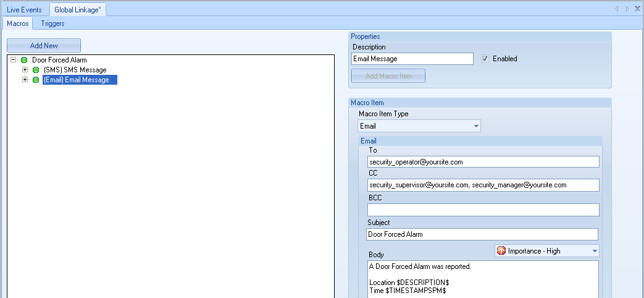
Task: Click green status icon beside Door Forced Alarm
Action: coord(24,60)
